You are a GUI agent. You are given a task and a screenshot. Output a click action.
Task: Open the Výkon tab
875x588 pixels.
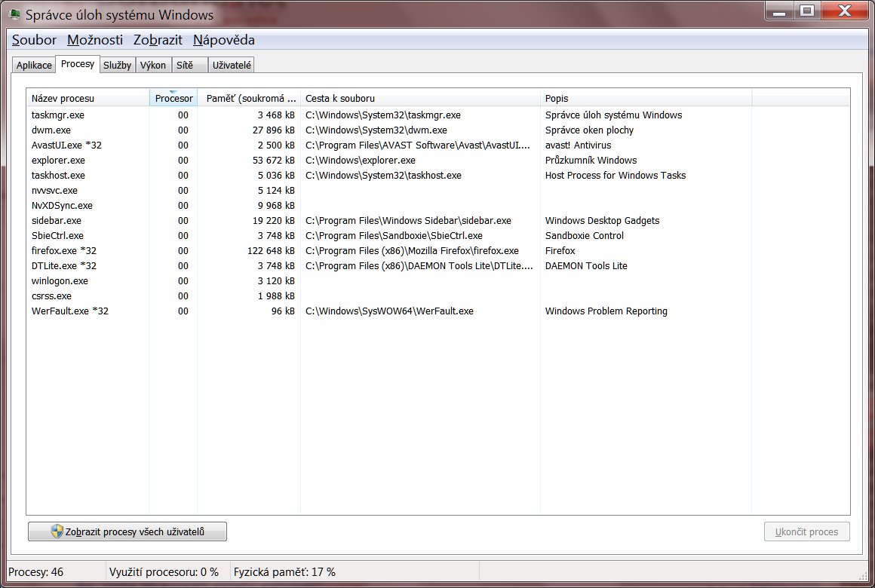(153, 66)
